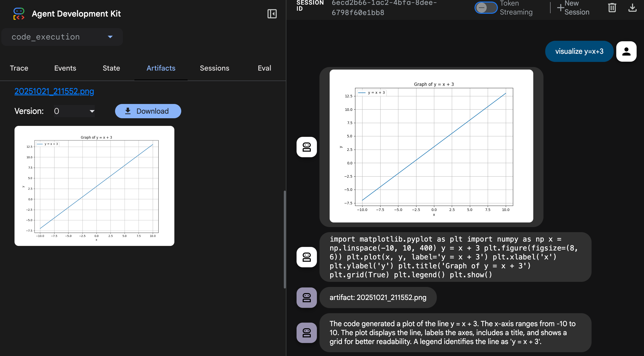Click the bot icon beside the code message

tap(306, 257)
